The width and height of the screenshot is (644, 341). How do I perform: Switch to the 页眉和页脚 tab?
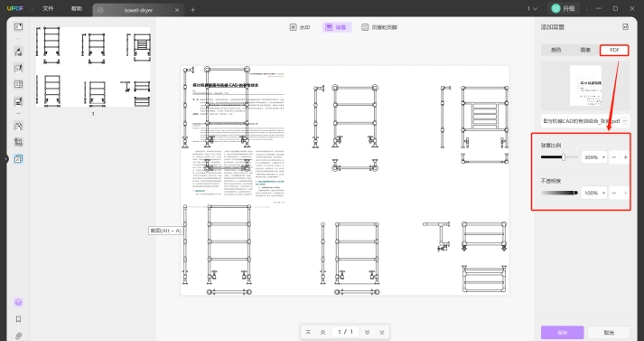[379, 27]
